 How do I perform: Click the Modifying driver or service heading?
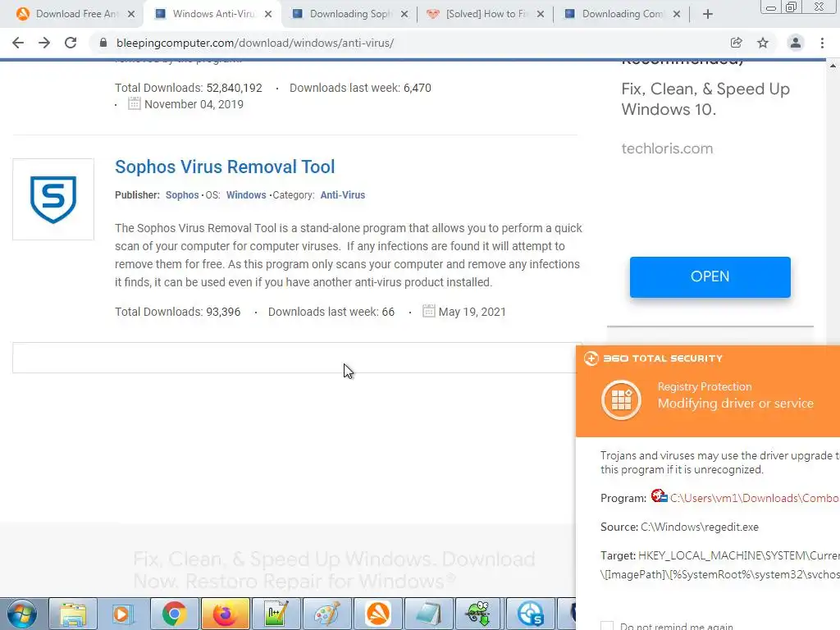point(736,404)
